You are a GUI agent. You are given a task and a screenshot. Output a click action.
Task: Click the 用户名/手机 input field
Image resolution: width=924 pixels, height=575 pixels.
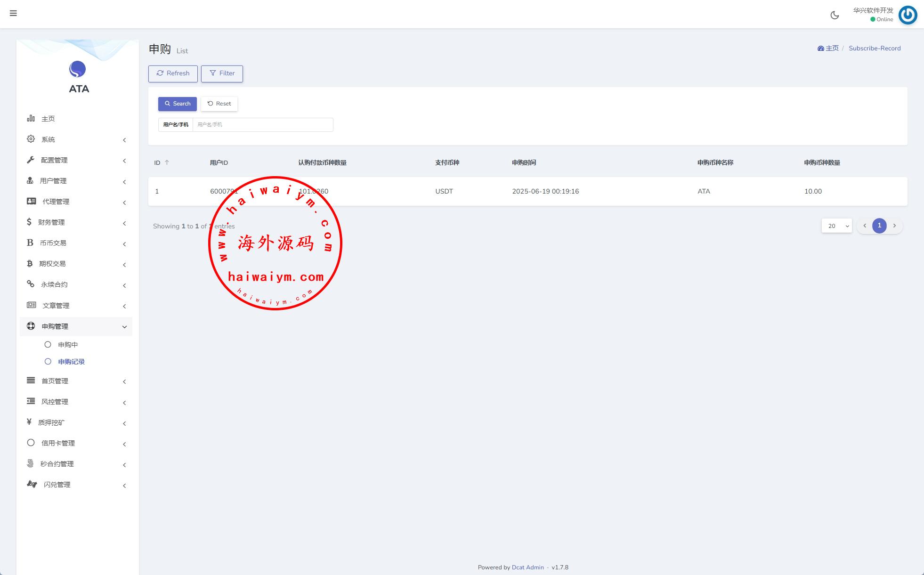pyautogui.click(x=262, y=125)
